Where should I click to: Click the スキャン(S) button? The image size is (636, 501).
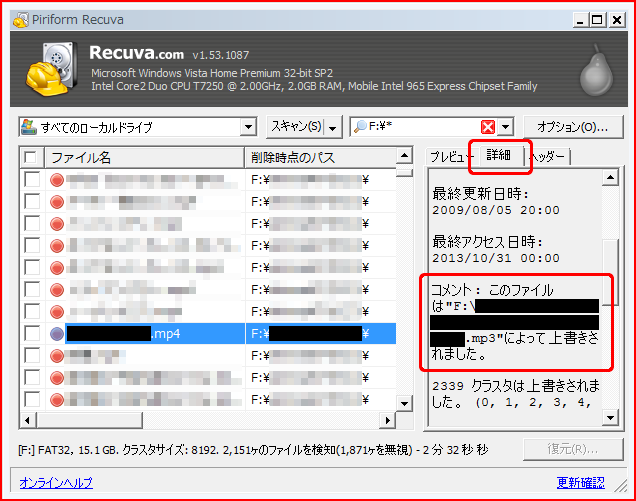tap(296, 127)
